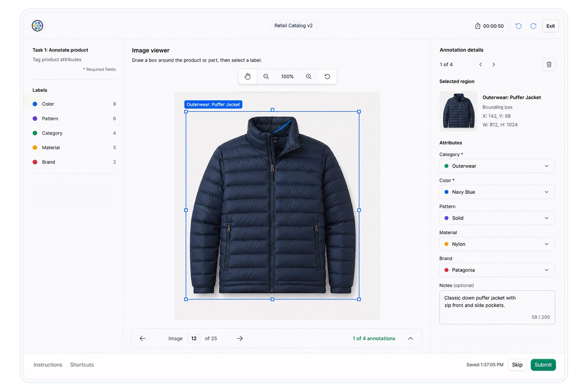Image resolution: width=588 pixels, height=392 pixels.
Task: Click the Retail Catalog v2 title
Action: click(x=293, y=26)
